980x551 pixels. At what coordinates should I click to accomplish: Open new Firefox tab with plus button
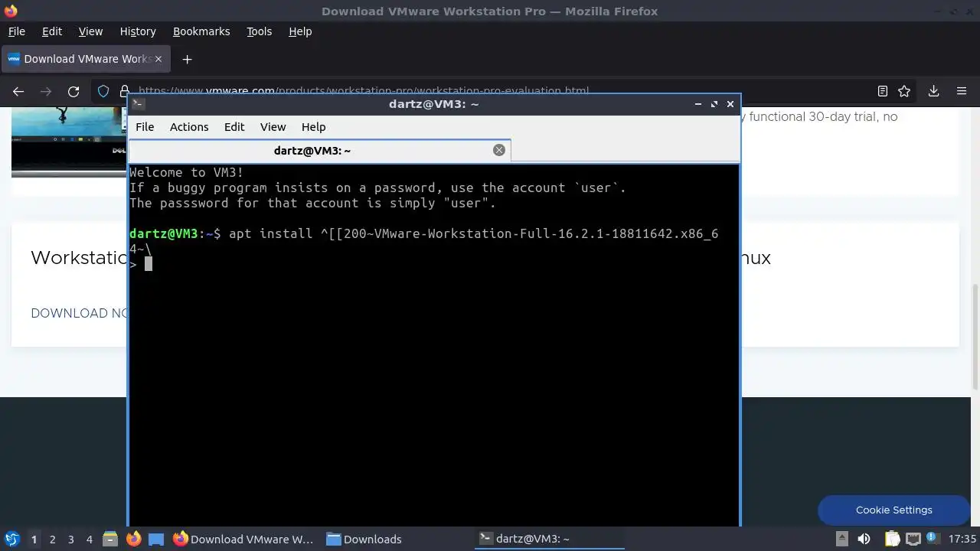click(187, 59)
